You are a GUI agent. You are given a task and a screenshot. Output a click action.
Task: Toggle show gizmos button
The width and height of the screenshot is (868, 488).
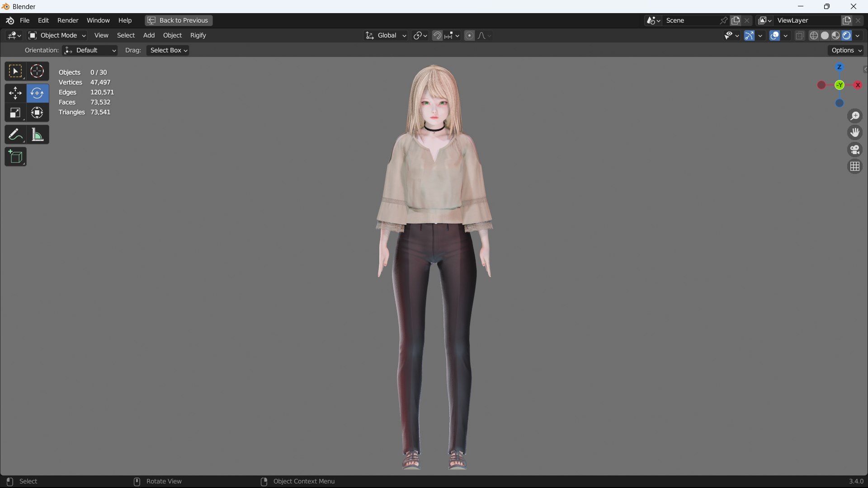[x=749, y=35]
